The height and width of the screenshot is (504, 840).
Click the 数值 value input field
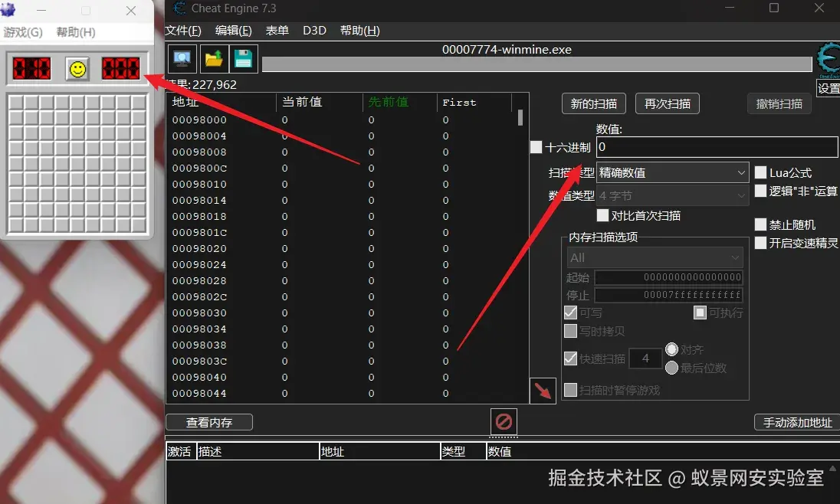(x=717, y=147)
